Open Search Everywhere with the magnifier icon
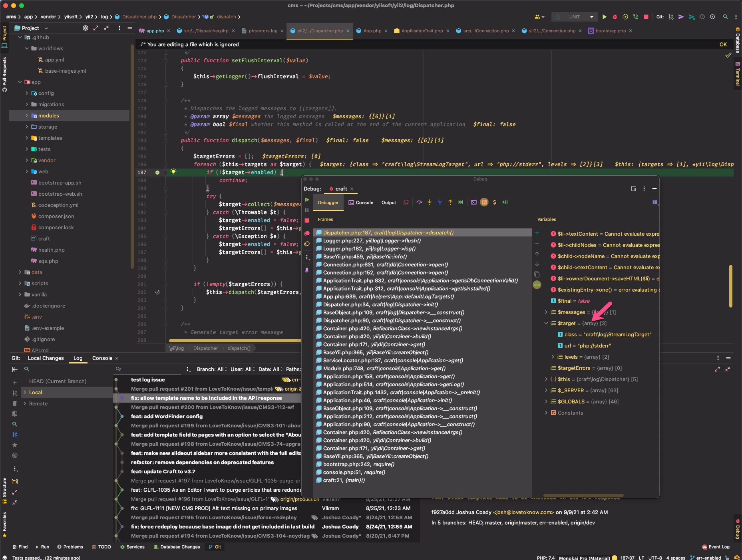The image size is (742, 560). pyautogui.click(x=725, y=17)
